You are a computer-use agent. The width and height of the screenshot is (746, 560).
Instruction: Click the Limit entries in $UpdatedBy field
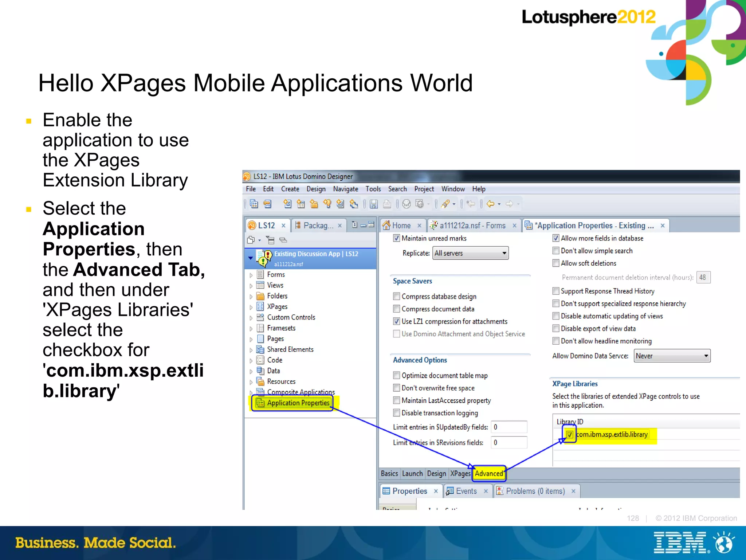point(509,427)
